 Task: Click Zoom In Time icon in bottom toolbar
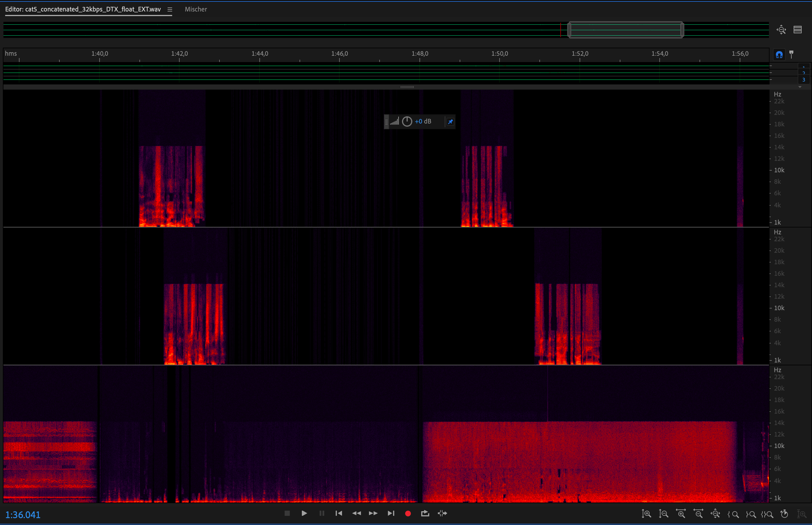[681, 514]
